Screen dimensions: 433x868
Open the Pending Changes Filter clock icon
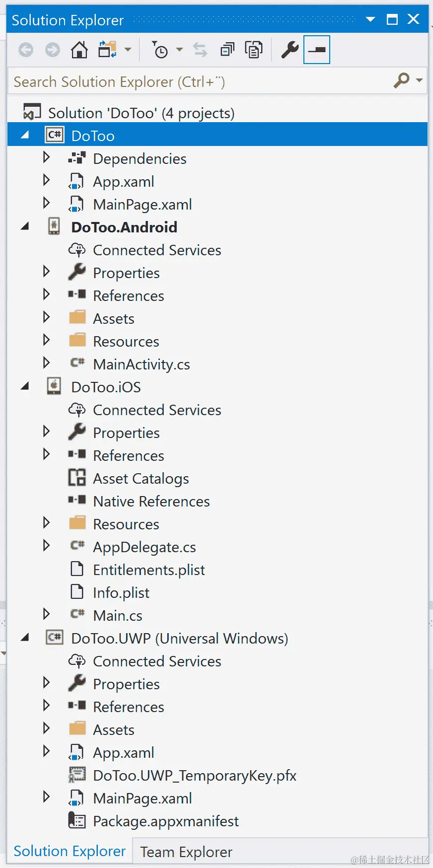pyautogui.click(x=160, y=50)
